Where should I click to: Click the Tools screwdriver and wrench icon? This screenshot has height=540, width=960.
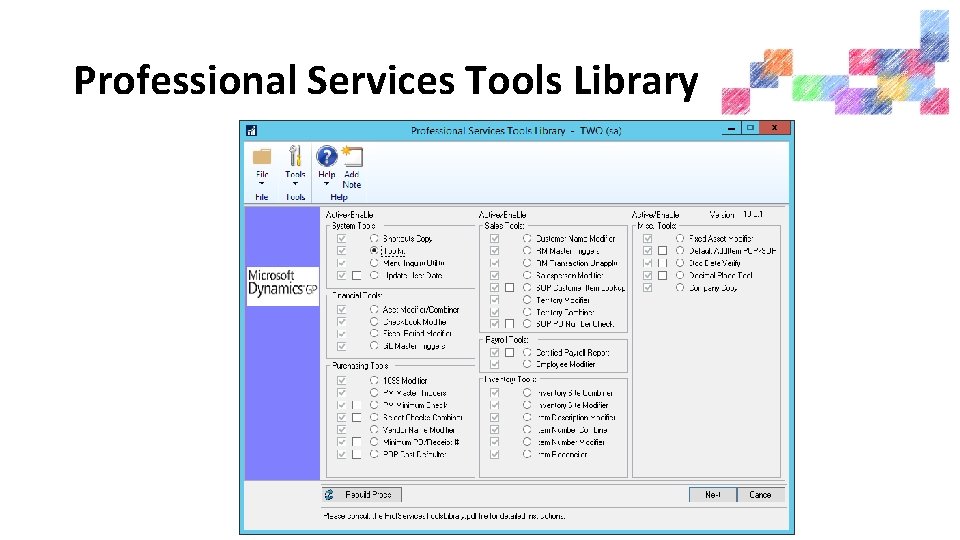point(295,156)
